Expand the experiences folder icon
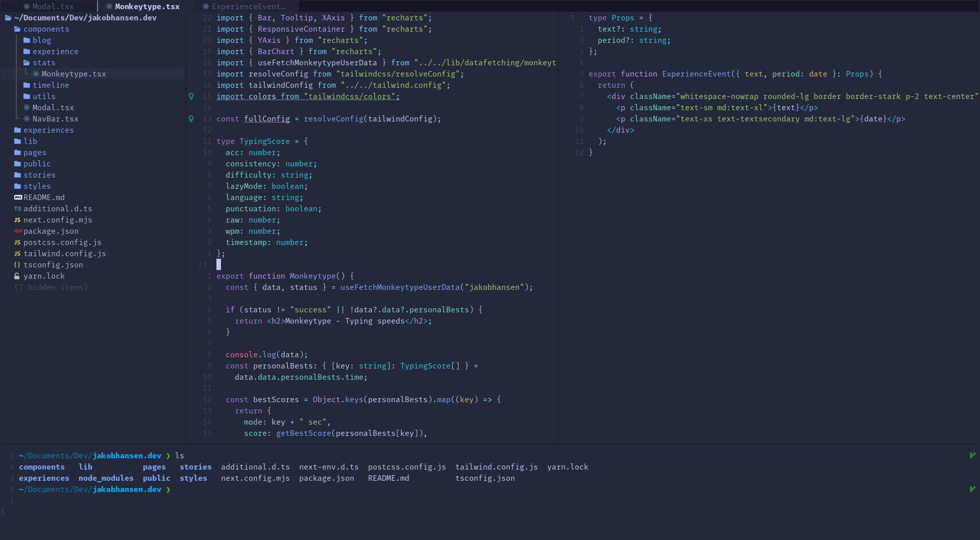Screen dimensions: 980x540 tap(17, 130)
